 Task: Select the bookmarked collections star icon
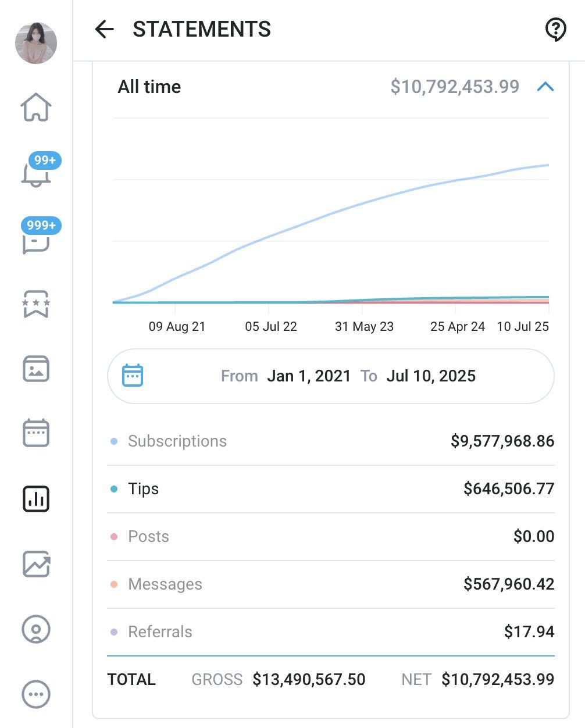point(37,304)
